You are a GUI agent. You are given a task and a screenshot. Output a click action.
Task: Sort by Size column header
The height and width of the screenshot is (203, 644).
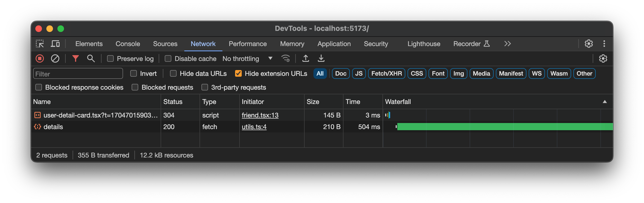[x=324, y=102]
